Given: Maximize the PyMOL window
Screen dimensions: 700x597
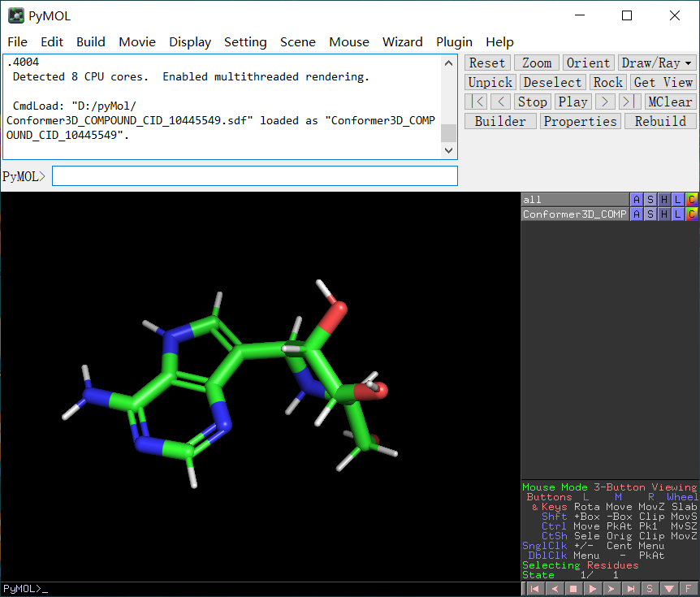Looking at the screenshot, I should tap(627, 15).
